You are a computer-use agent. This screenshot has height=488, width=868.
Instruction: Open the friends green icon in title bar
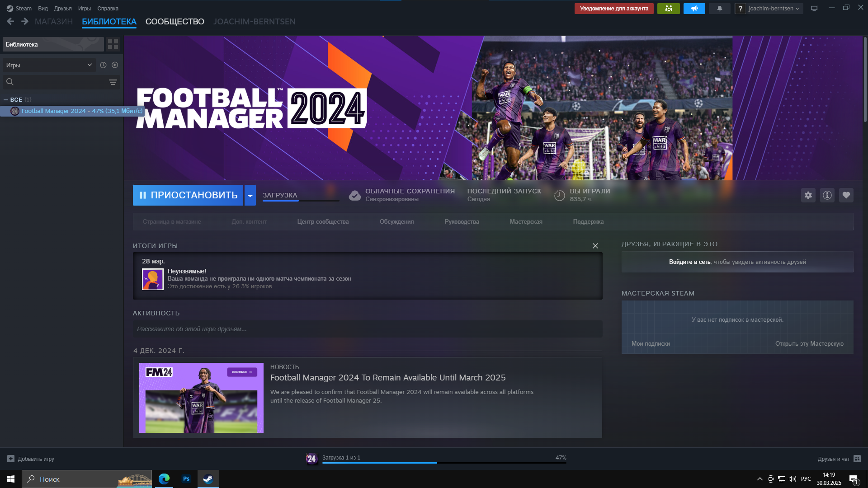[668, 9]
